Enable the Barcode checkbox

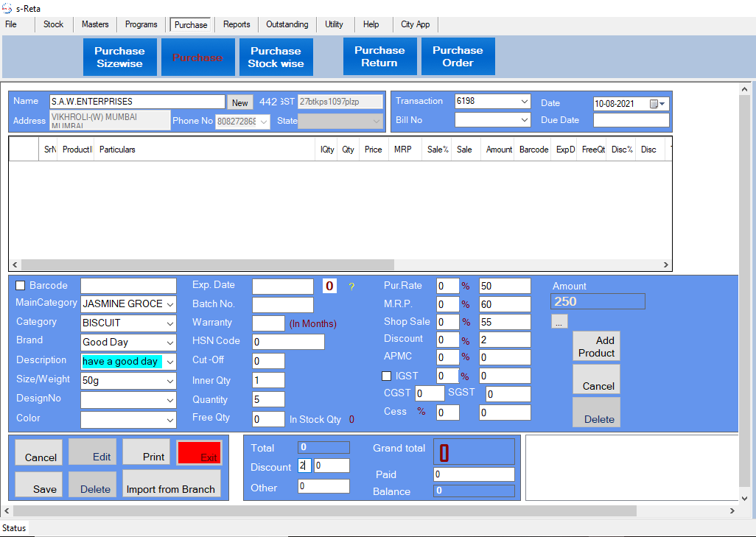click(x=21, y=286)
